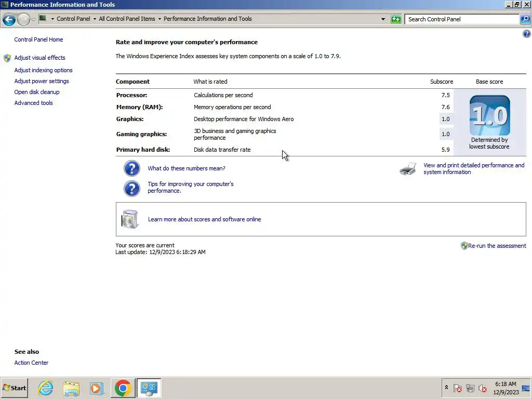
Task: Open What do these numbers mean link
Action: point(187,168)
